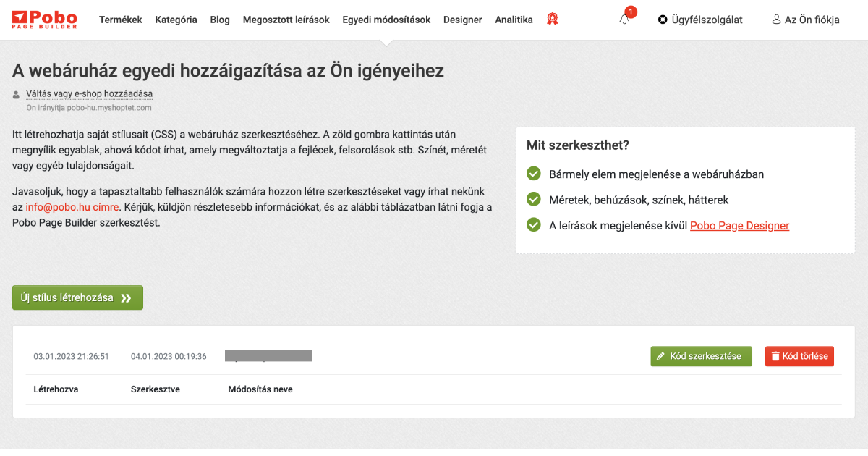Viewport: 868px width, 456px height.
Task: Go to Analitika
Action: 514,20
